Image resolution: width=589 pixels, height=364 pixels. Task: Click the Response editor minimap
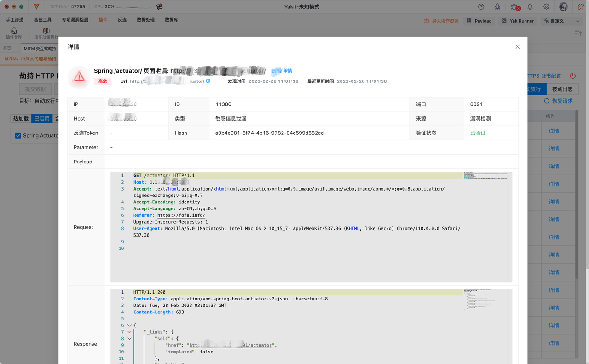click(485, 299)
